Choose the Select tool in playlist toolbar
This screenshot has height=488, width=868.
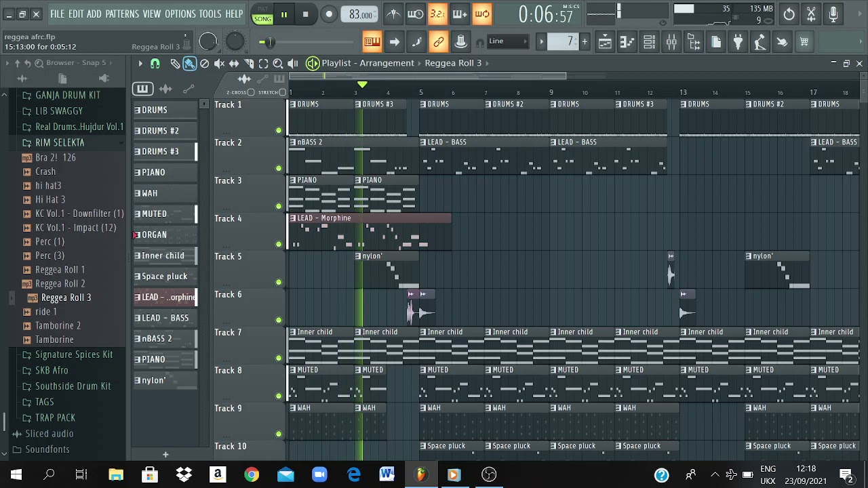coord(263,63)
